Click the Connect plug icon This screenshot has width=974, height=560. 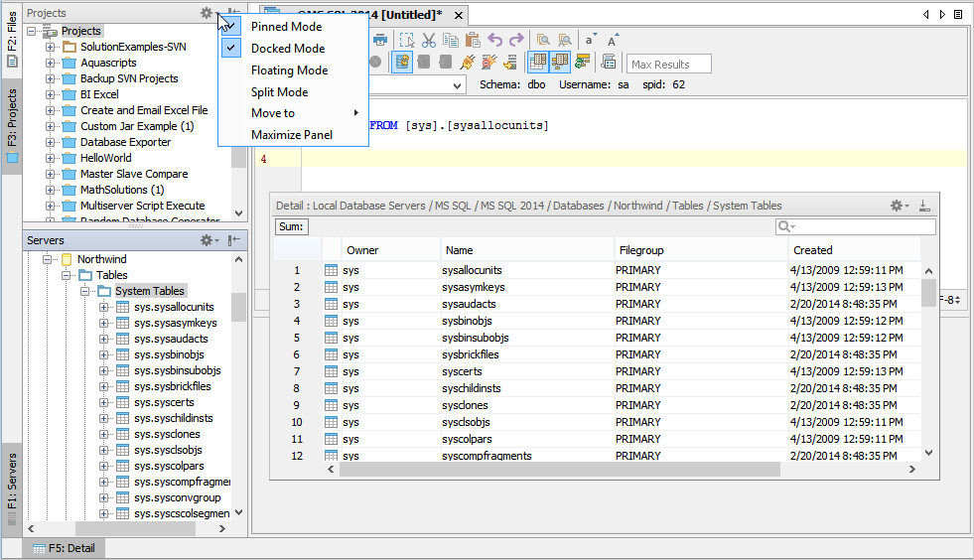[x=468, y=63]
